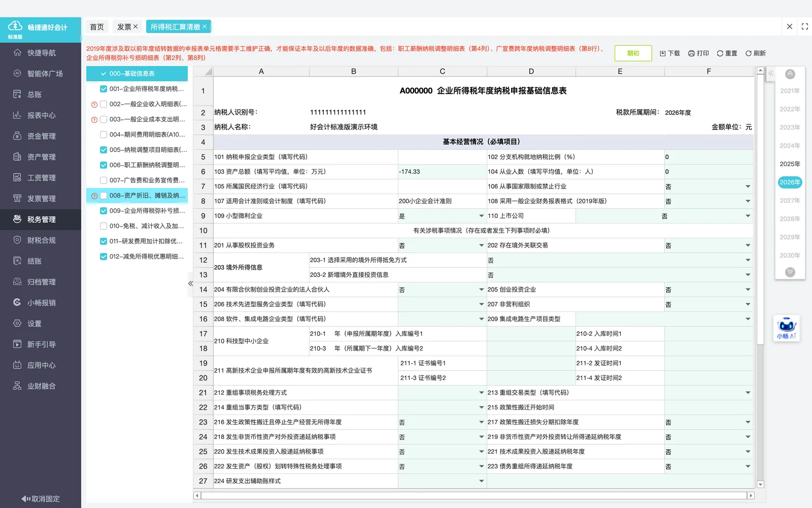812x508 pixels.
Task: Open dropdown for 109 小型微利企业
Action: [x=481, y=216]
